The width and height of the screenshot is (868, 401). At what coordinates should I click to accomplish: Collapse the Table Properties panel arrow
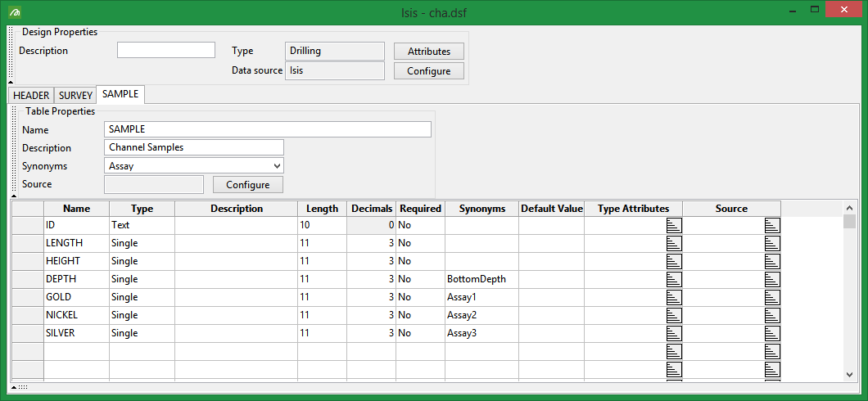(x=14, y=196)
